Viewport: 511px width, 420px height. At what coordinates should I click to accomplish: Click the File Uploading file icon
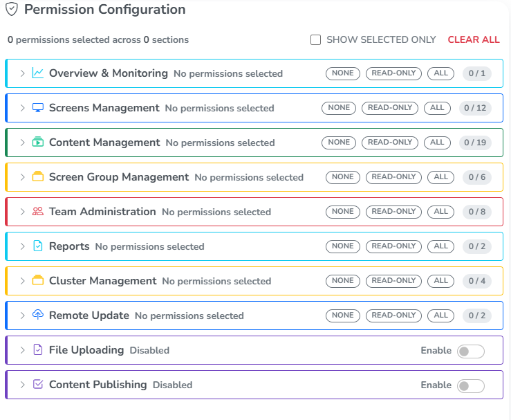38,349
